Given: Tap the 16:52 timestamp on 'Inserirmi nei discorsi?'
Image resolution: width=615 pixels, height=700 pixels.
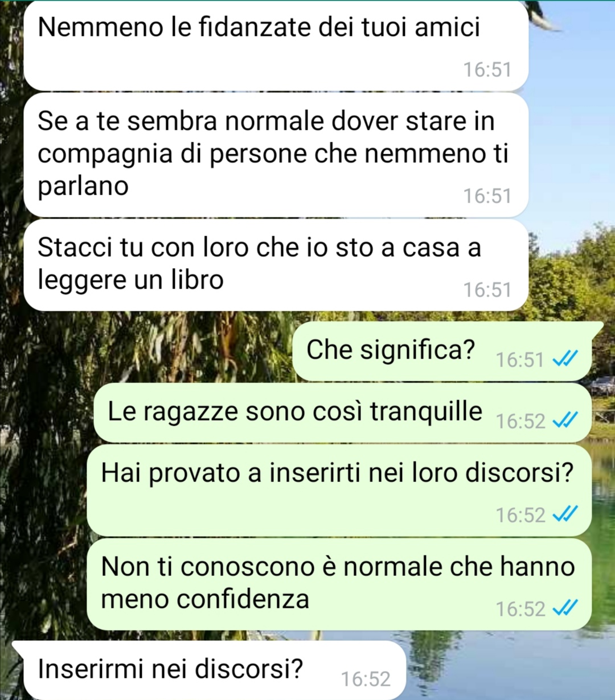Looking at the screenshot, I should 366,679.
